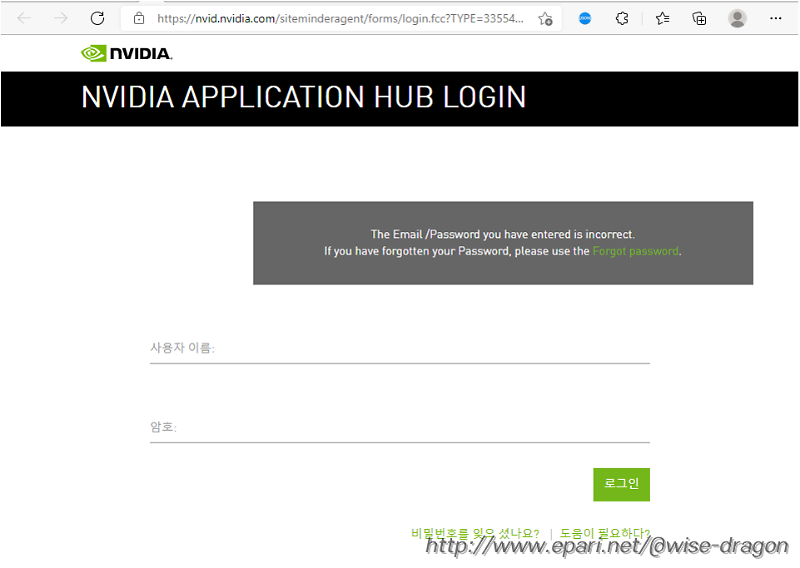Image resolution: width=800 pixels, height=568 pixels.
Task: Reload the page with refresh icon
Action: point(97,18)
